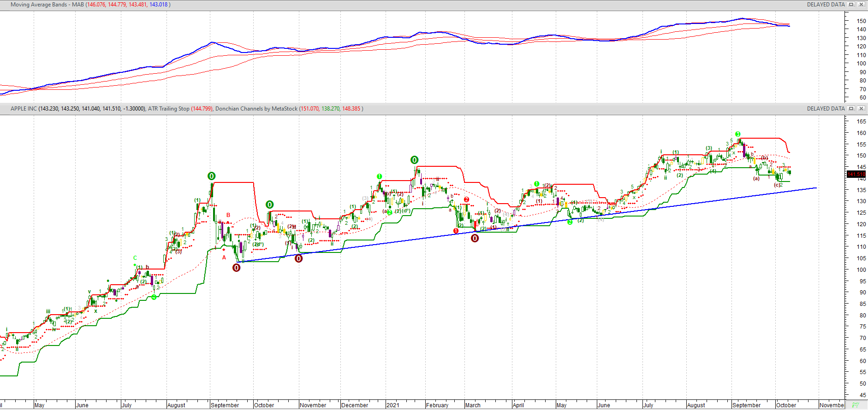Maximize the APPLE INC price pane
This screenshot has width=868, height=410.
click(x=851, y=109)
